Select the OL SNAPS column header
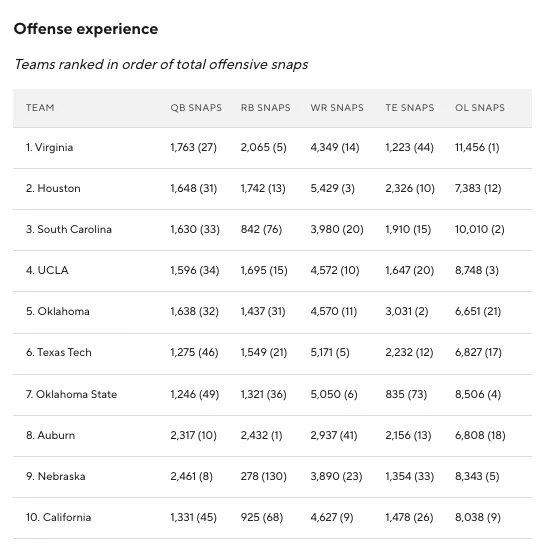This screenshot has width=545, height=545. (x=480, y=108)
